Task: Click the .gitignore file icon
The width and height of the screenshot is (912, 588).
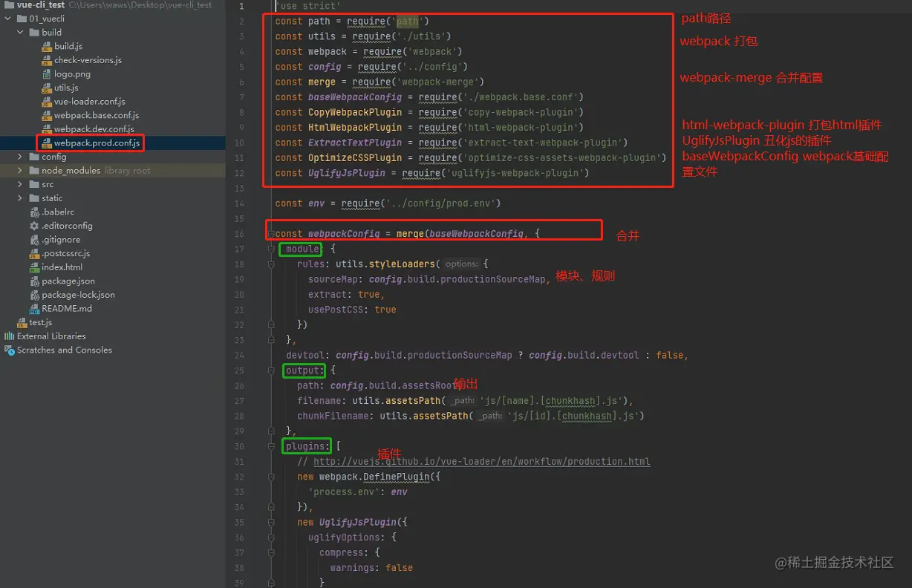Action: click(34, 240)
